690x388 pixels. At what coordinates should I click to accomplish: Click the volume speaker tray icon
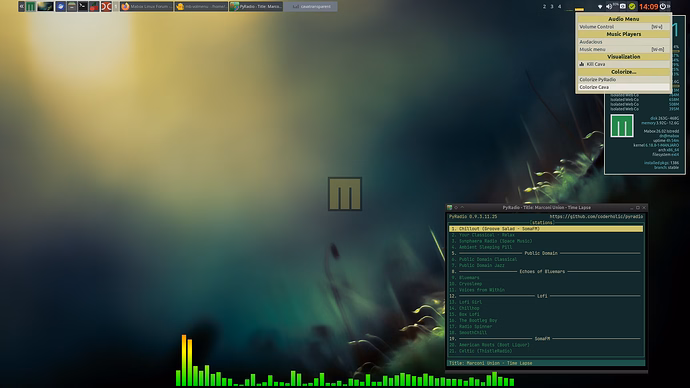pyautogui.click(x=609, y=7)
